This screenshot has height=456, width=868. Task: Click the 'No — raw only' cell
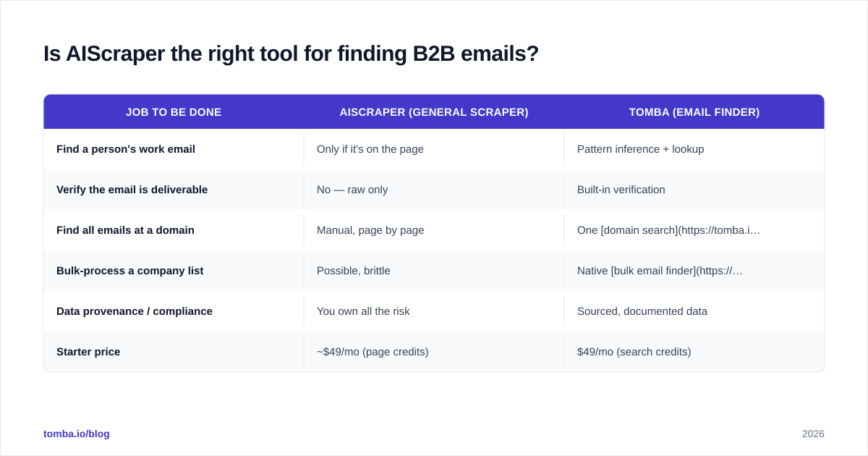tap(434, 190)
